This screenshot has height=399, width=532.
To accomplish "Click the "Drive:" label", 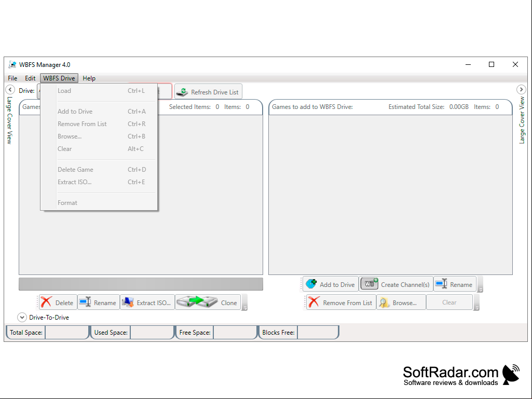I will click(x=27, y=91).
